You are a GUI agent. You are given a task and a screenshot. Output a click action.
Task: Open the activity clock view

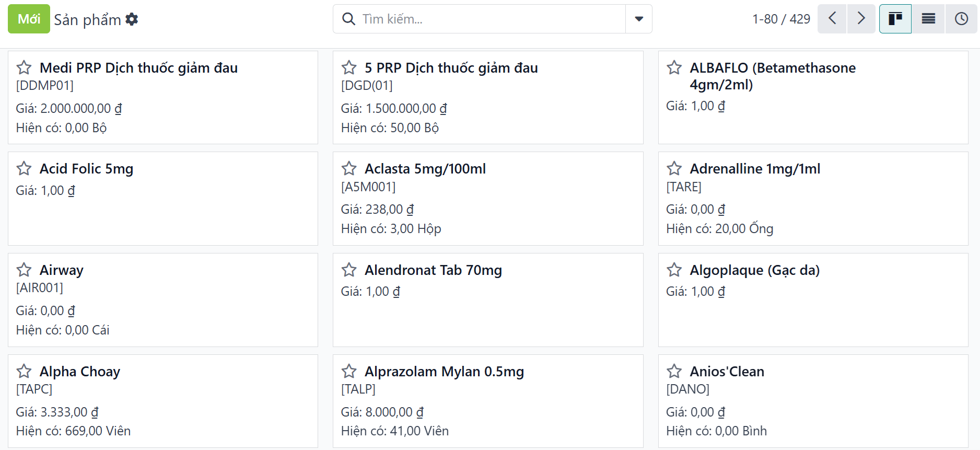tap(961, 19)
